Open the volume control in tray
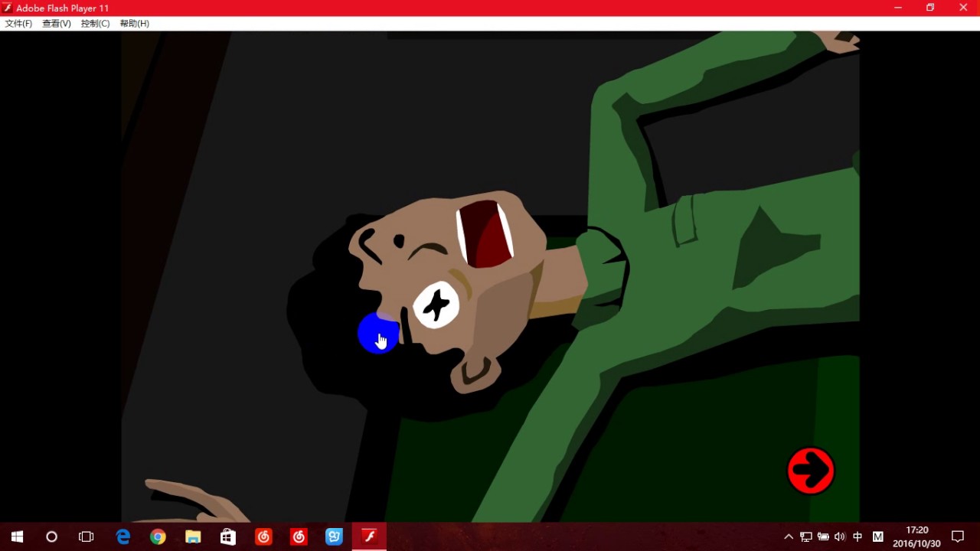 [840, 536]
